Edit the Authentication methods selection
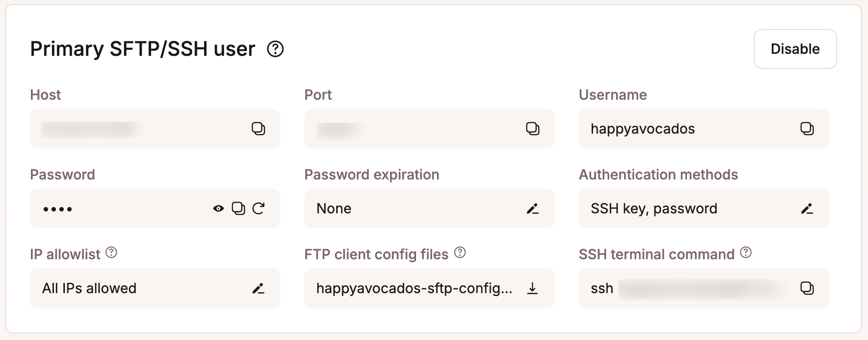The image size is (868, 340). coord(807,208)
